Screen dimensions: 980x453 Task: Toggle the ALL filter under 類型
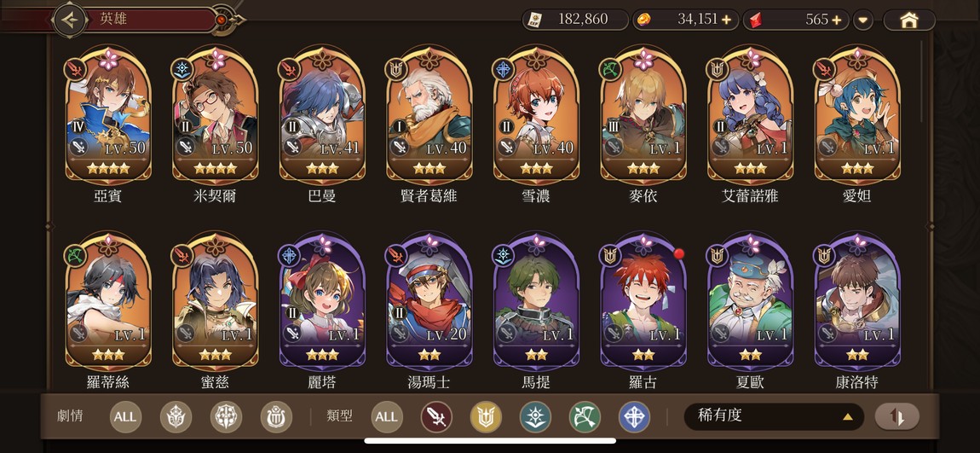click(387, 417)
